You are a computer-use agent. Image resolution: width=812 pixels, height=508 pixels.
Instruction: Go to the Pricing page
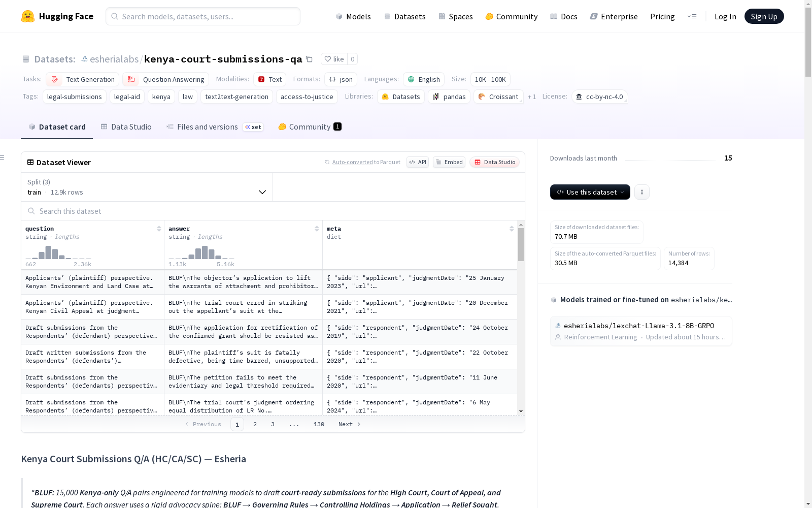coord(662,16)
